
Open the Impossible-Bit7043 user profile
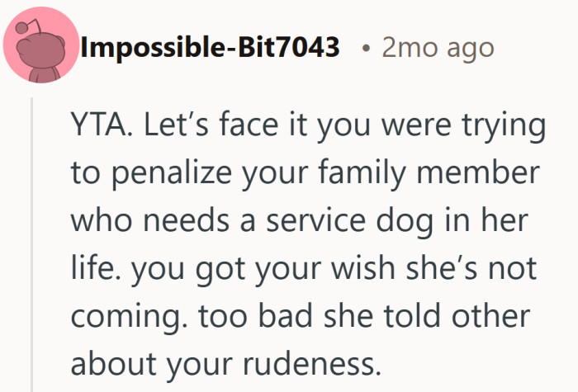(211, 48)
